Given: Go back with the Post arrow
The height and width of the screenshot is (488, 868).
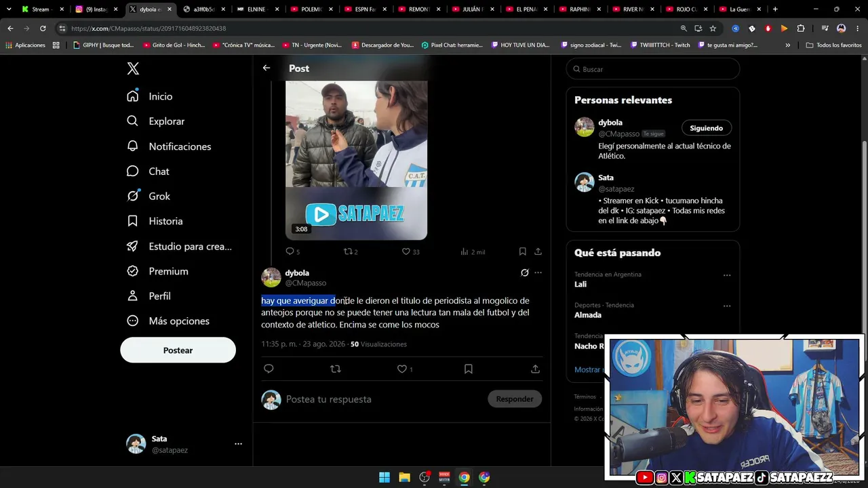Looking at the screenshot, I should click(x=267, y=68).
